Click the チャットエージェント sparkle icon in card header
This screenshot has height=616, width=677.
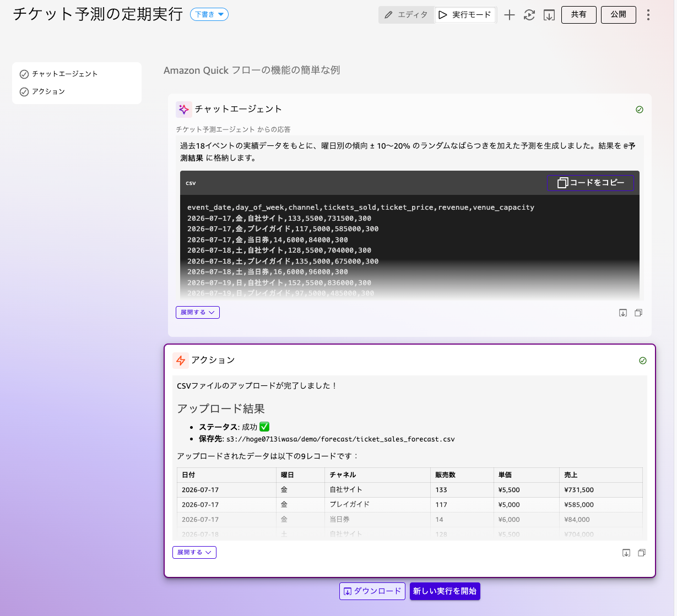(x=184, y=109)
